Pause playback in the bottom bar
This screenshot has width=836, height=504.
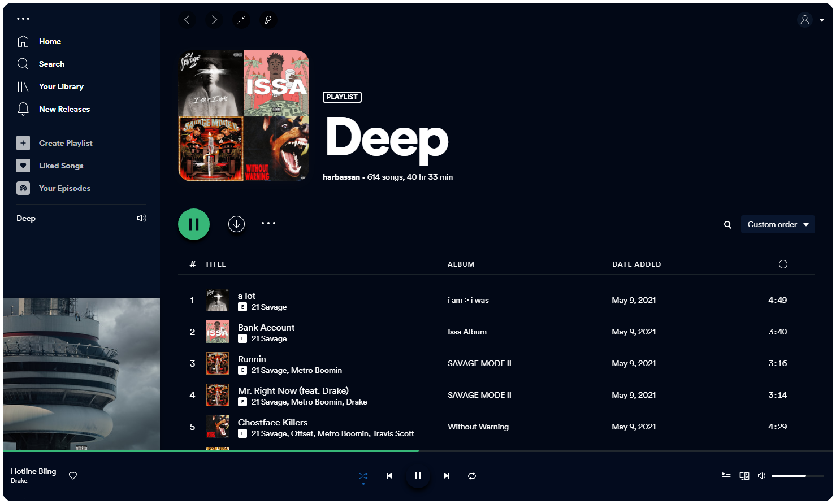pos(418,476)
